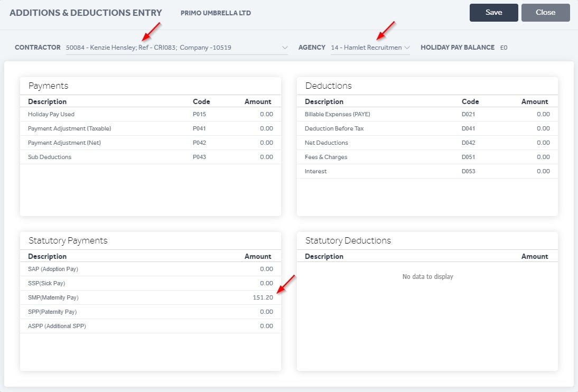
Task: Select the Net Deductions description
Action: coord(326,143)
